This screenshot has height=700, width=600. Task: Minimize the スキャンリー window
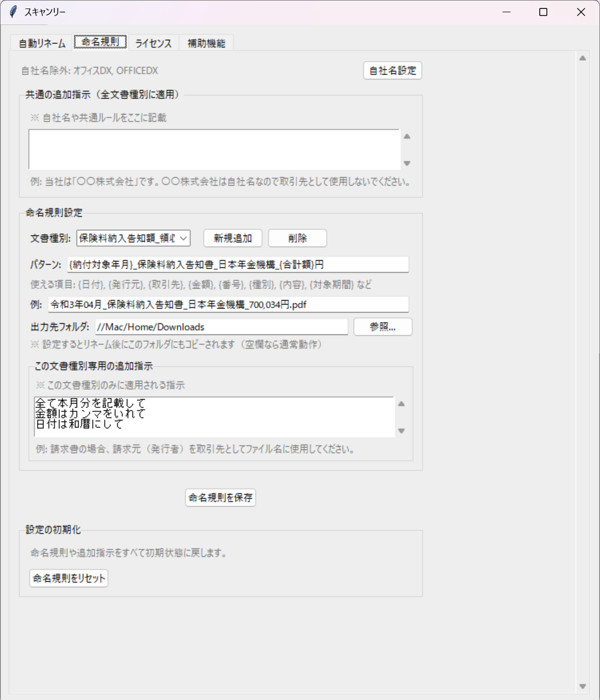(x=506, y=12)
